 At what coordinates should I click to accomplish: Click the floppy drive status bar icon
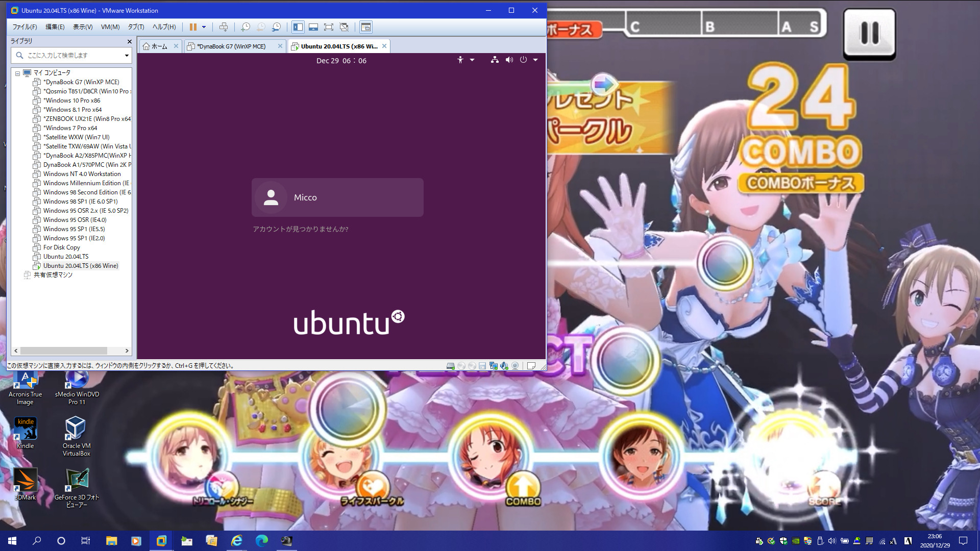pos(482,366)
